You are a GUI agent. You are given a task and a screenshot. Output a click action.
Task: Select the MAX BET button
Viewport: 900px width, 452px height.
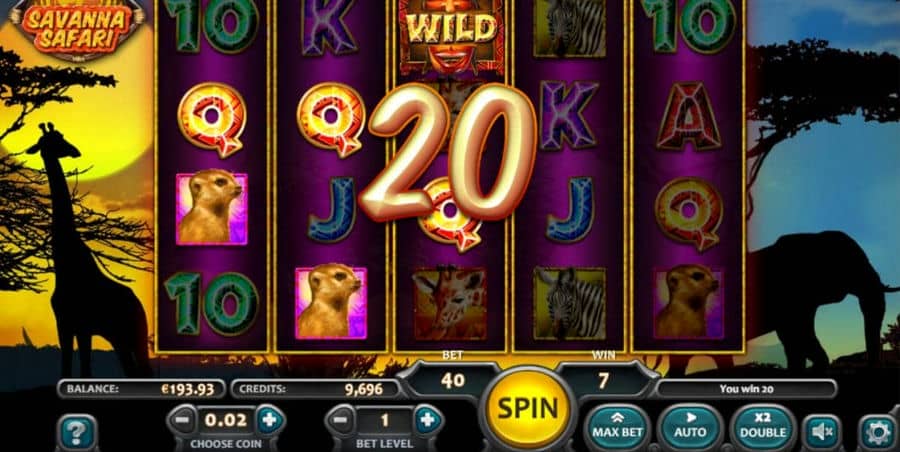click(617, 427)
